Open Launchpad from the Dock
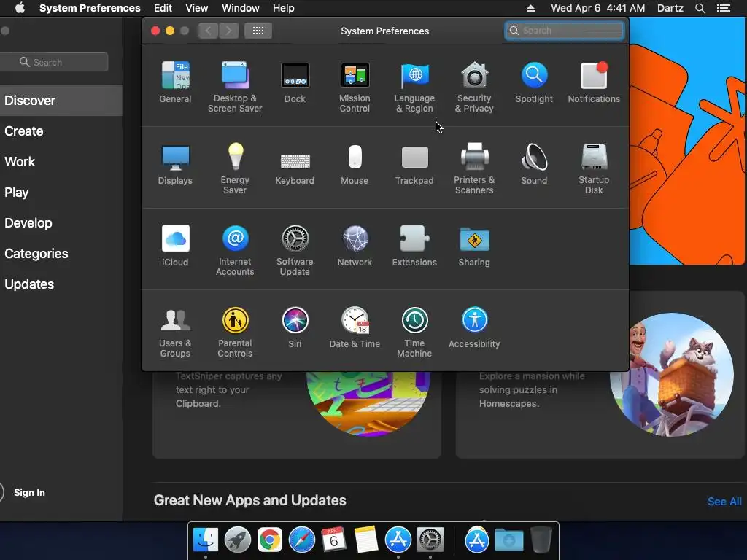Image resolution: width=747 pixels, height=560 pixels. point(237,540)
